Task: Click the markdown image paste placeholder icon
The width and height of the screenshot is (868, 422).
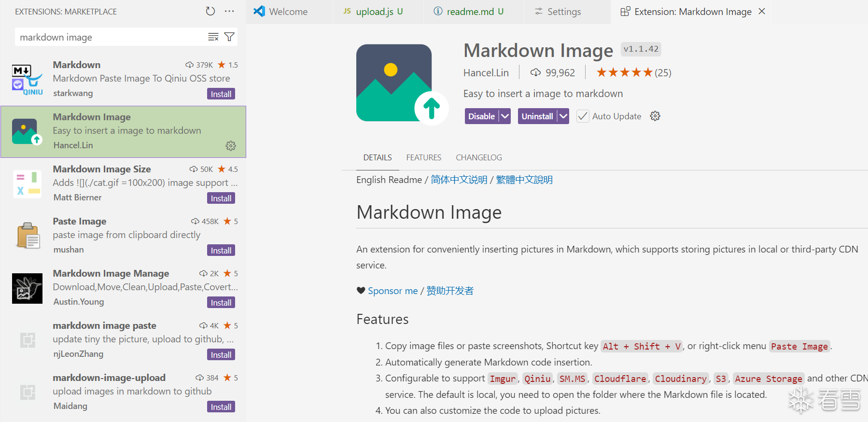Action: pyautogui.click(x=27, y=340)
